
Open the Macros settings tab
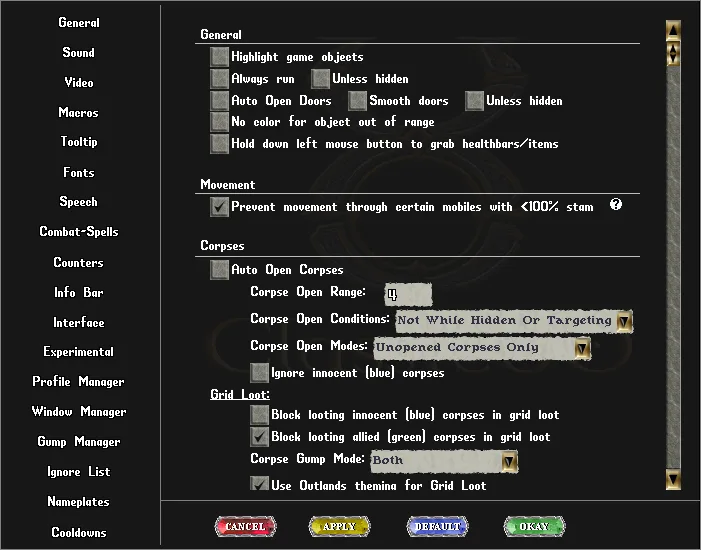(79, 112)
